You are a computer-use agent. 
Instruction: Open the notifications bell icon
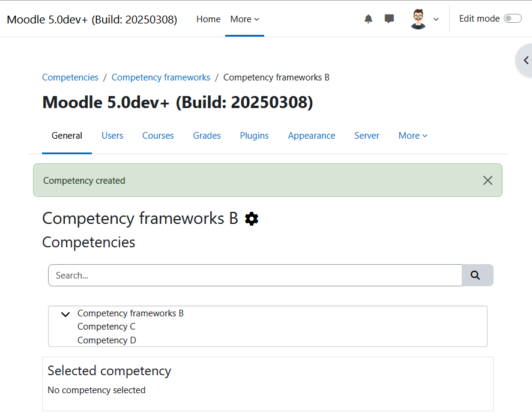click(x=368, y=19)
